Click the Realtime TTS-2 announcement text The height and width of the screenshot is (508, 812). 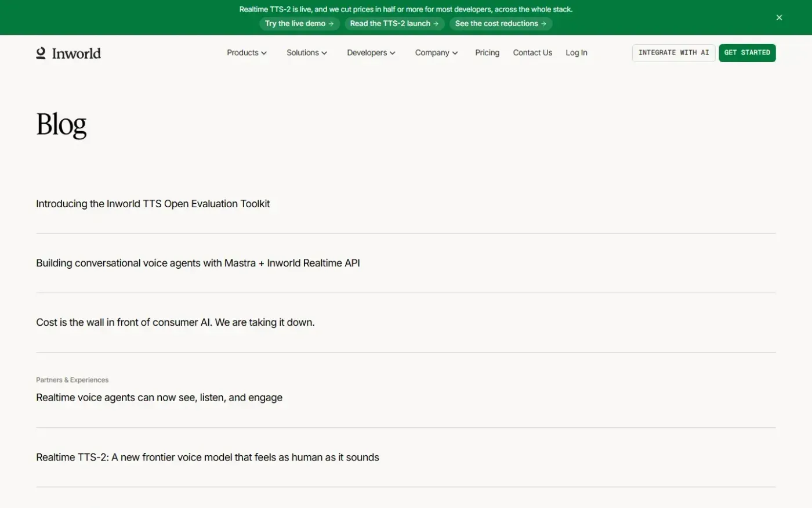(x=406, y=9)
